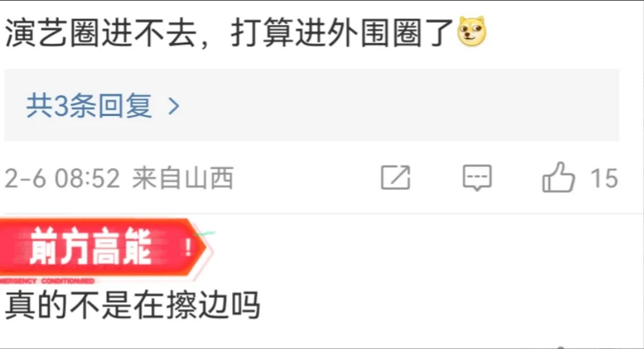Select the comment 真的不是在擦边吗
644x349 pixels.
133,305
